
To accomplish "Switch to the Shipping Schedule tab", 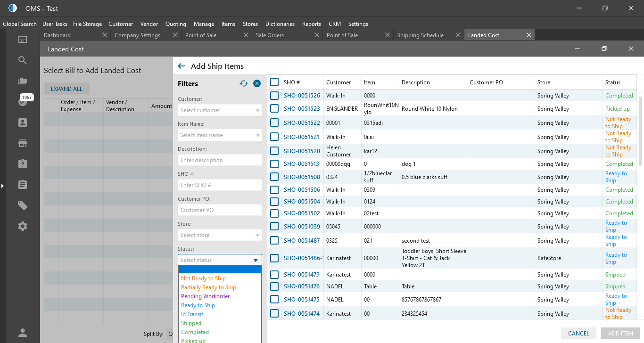I will tap(420, 35).
